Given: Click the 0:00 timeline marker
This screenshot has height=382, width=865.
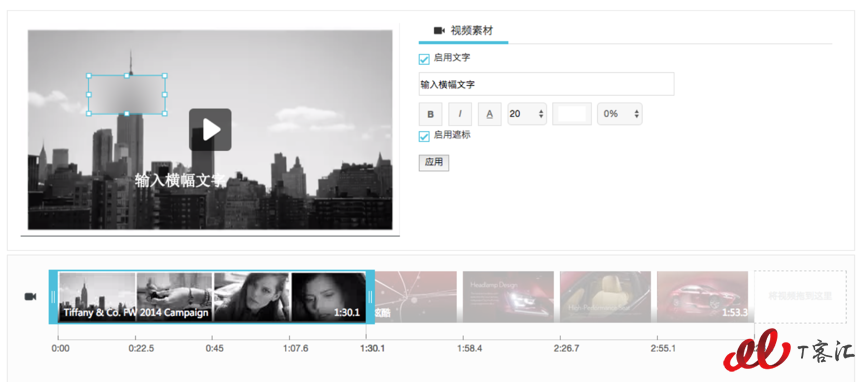Looking at the screenshot, I should (60, 349).
